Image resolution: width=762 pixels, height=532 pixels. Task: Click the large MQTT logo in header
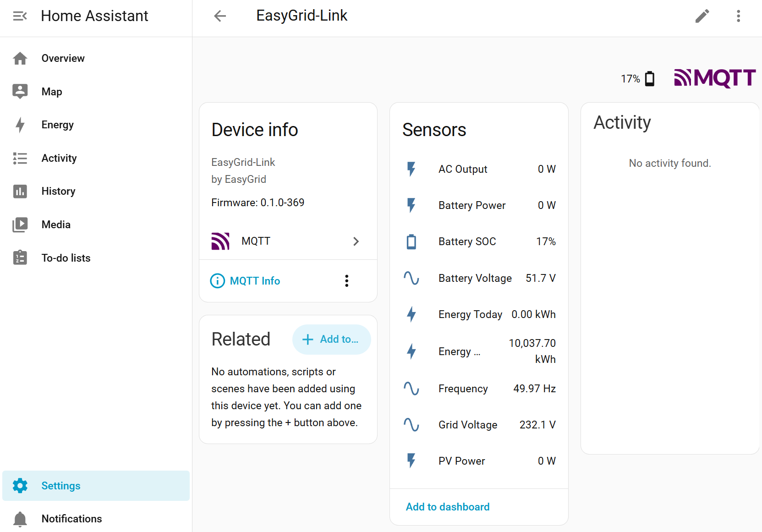(715, 78)
